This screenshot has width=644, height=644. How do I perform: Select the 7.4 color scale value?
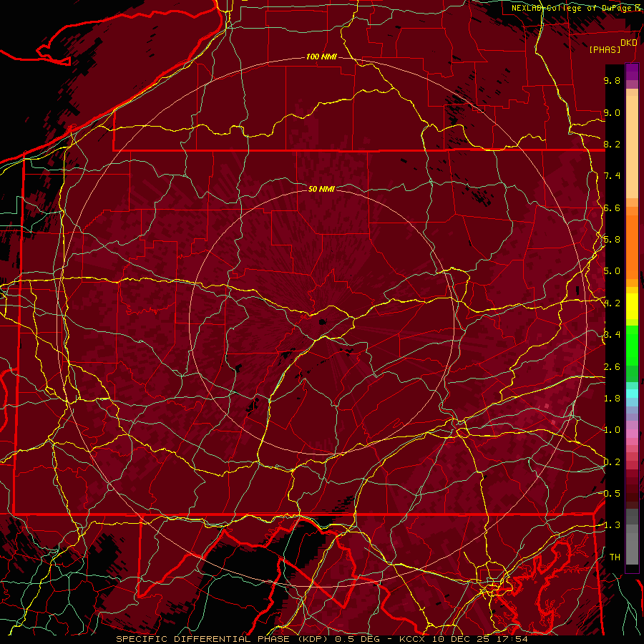[612, 176]
